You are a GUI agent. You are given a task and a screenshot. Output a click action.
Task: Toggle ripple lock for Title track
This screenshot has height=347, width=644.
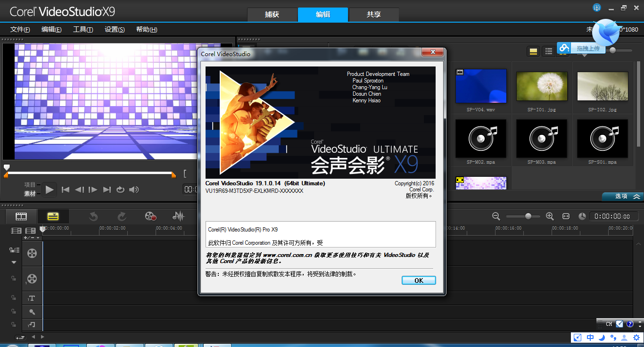coord(14,298)
